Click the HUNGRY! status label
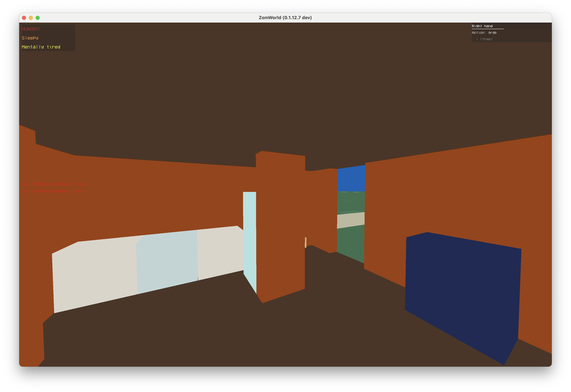This screenshot has height=392, width=571. coord(31,29)
